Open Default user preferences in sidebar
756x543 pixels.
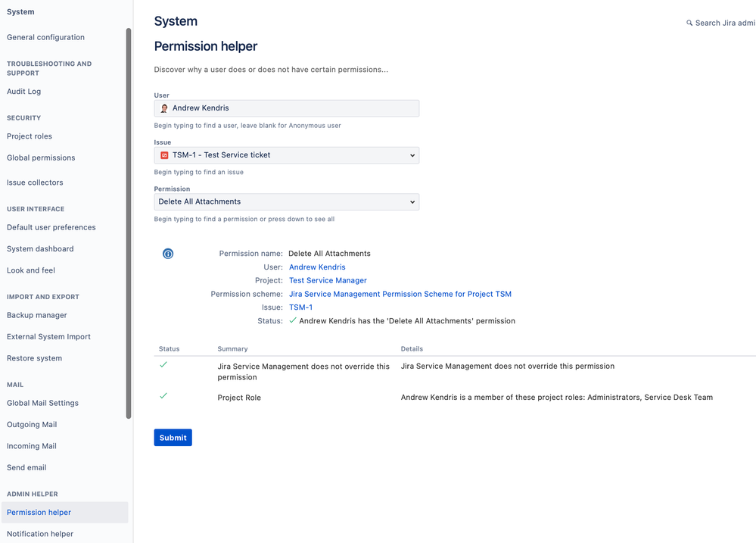(x=51, y=227)
